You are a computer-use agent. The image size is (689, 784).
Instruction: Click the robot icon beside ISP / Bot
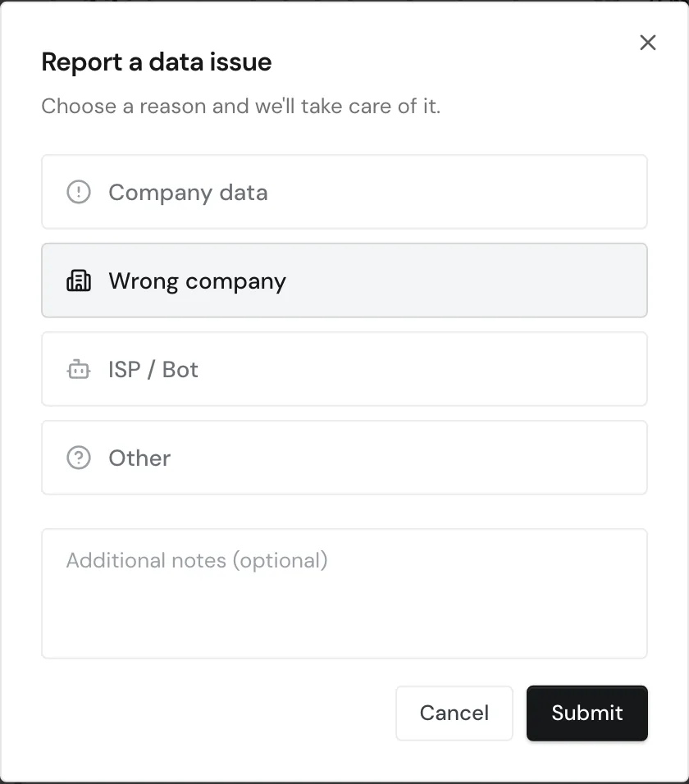pos(79,370)
